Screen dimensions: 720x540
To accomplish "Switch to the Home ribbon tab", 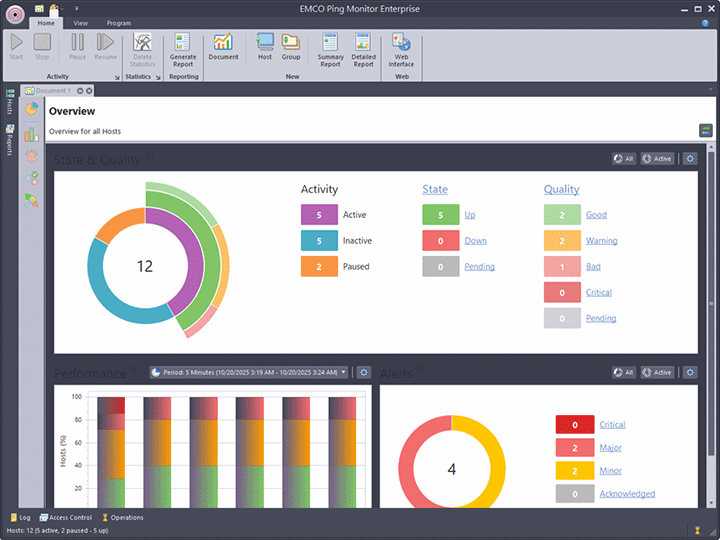I will coord(46,23).
